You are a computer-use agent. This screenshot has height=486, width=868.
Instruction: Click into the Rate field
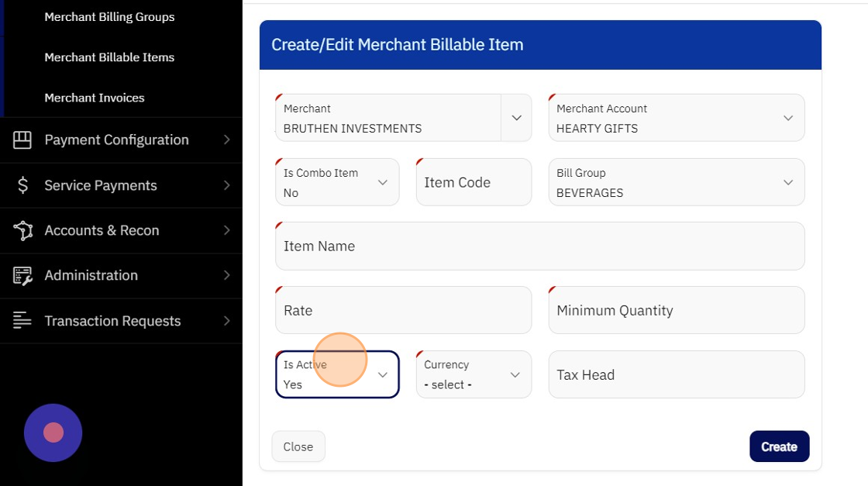pos(403,310)
